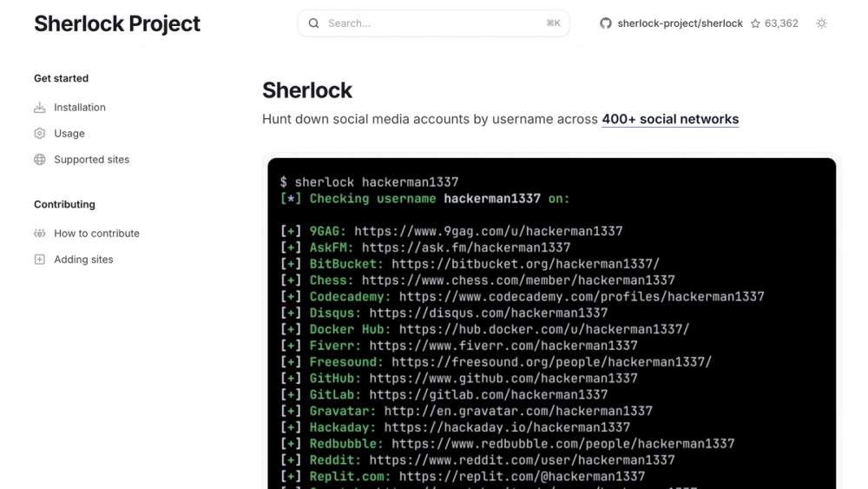Focus the Search input field
The height and width of the screenshot is (489, 868).
pos(433,23)
